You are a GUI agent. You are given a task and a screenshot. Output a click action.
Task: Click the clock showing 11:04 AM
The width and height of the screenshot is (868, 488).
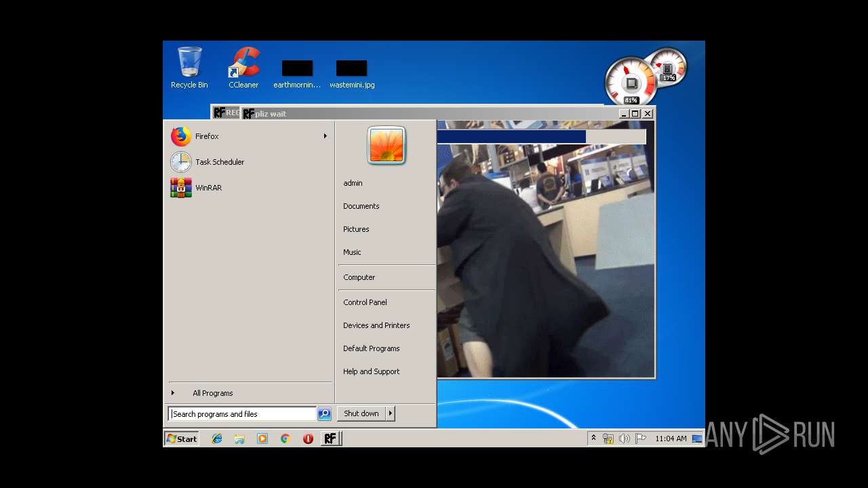(671, 439)
